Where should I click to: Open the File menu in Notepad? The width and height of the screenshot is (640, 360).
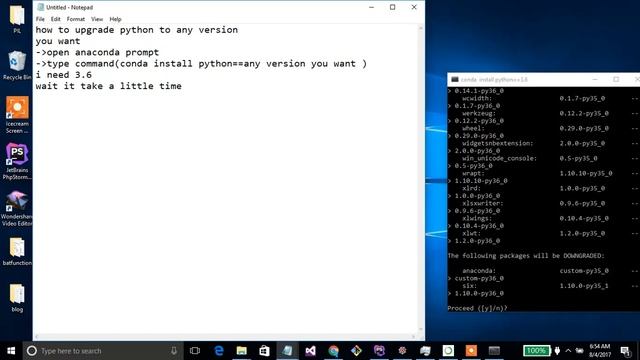pyautogui.click(x=40, y=19)
